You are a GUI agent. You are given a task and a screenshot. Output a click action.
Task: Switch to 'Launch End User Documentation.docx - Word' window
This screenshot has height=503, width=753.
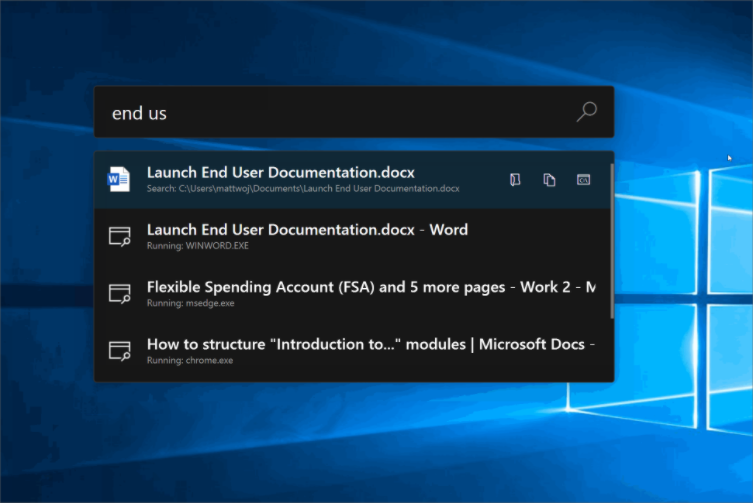pos(352,236)
